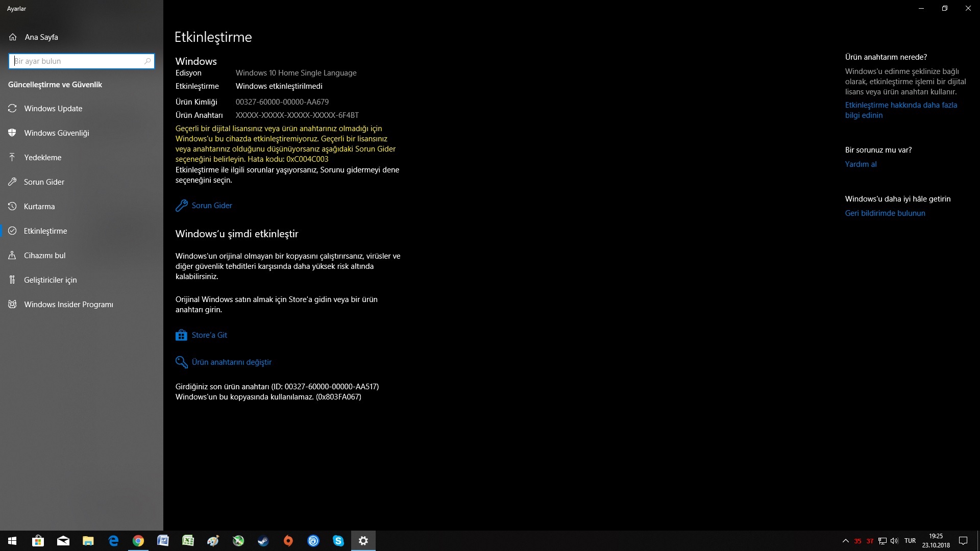
Task: Open the Windows Start menu
Action: coord(12,541)
